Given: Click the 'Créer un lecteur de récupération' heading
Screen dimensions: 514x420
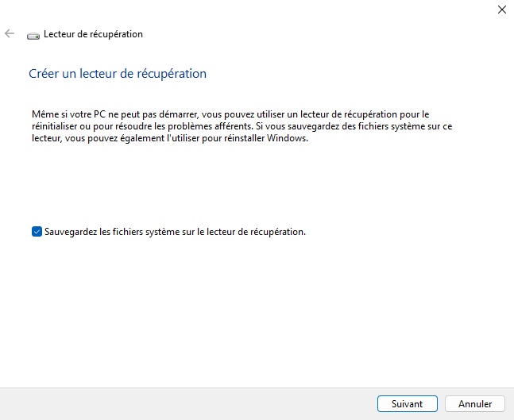Looking at the screenshot, I should pos(118,74).
